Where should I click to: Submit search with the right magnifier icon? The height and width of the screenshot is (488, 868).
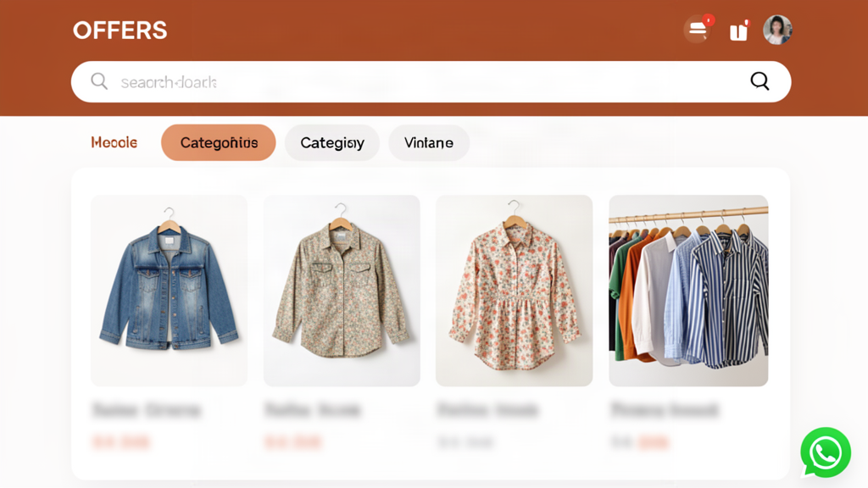pyautogui.click(x=759, y=81)
